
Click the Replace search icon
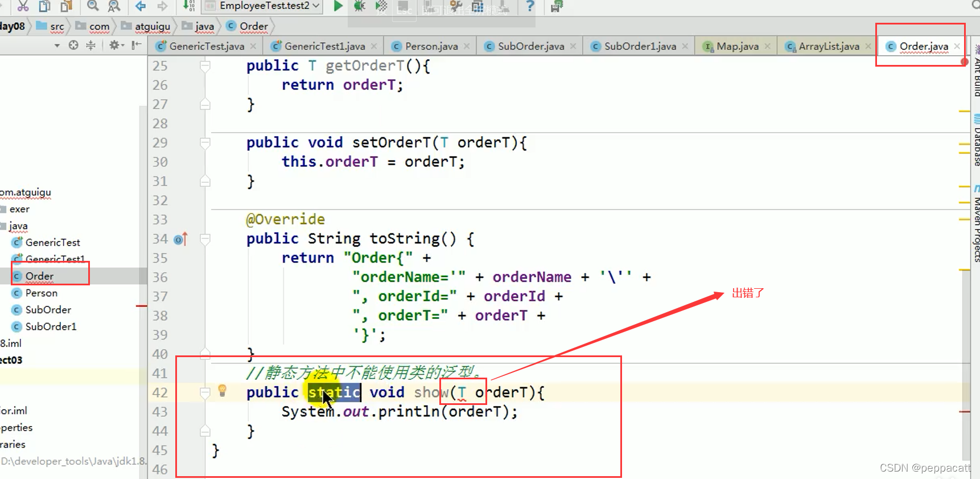click(x=114, y=6)
